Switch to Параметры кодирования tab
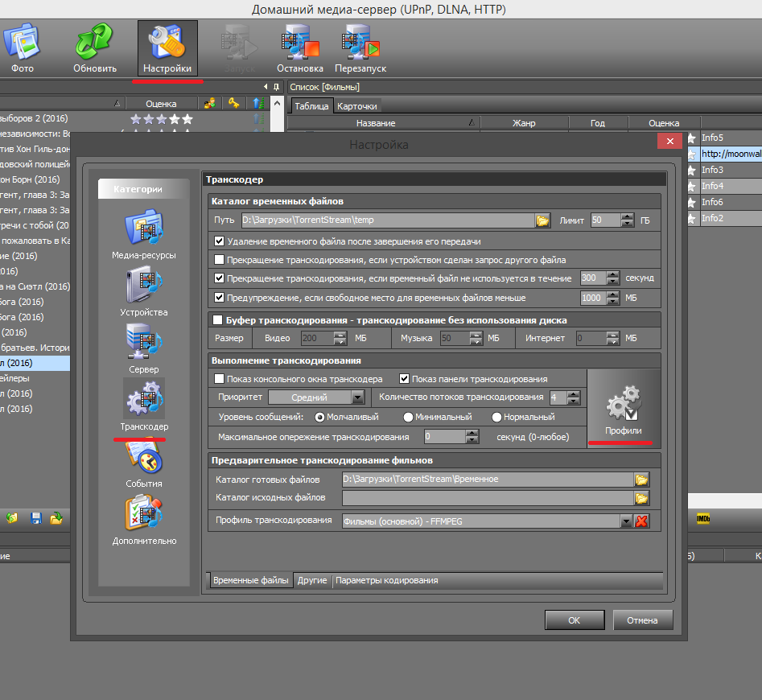 click(x=387, y=581)
